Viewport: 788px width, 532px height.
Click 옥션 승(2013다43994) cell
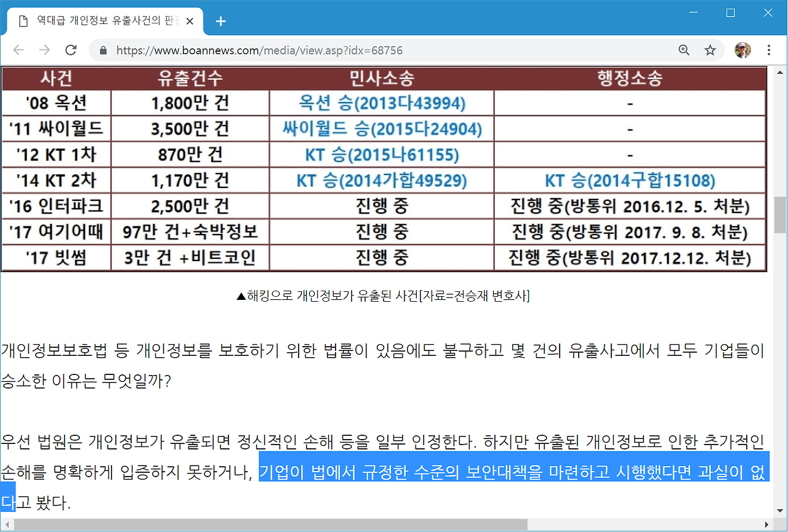point(382,103)
